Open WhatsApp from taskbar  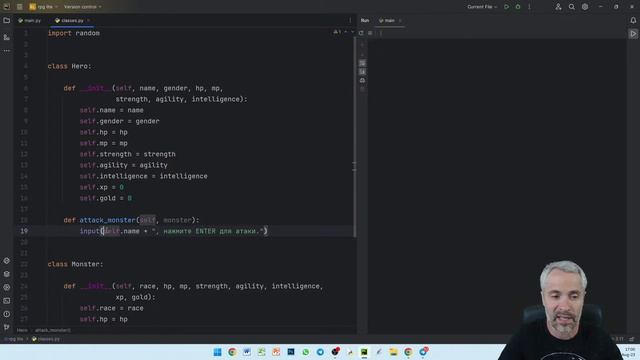pyautogui.click(x=306, y=352)
